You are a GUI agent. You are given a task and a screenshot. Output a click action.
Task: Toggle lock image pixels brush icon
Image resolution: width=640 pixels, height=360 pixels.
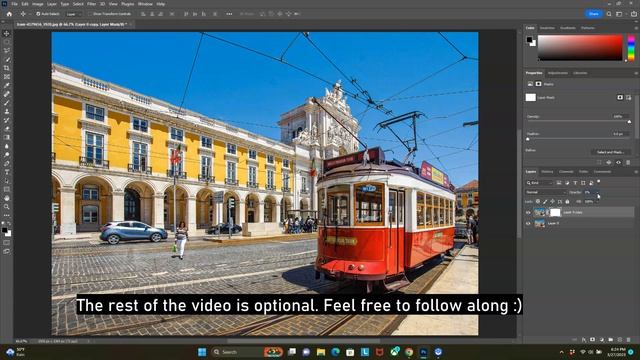(x=545, y=202)
